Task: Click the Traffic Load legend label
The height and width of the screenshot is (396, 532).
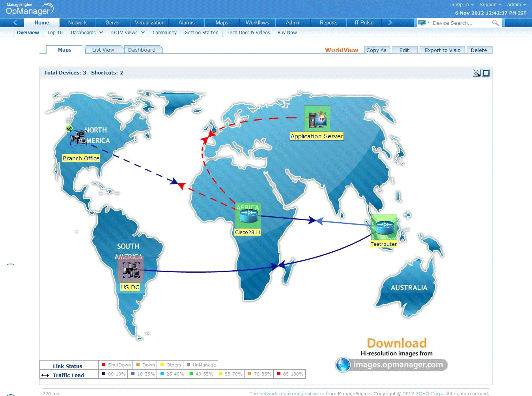Action: coord(68,375)
